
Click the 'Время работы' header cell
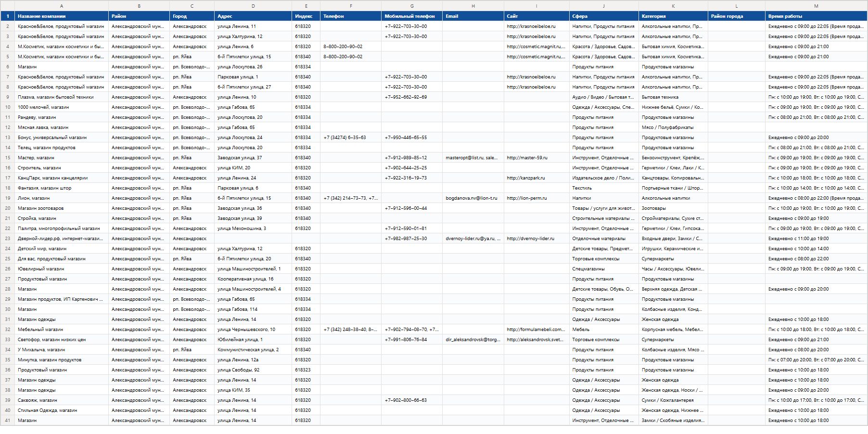coord(816,16)
